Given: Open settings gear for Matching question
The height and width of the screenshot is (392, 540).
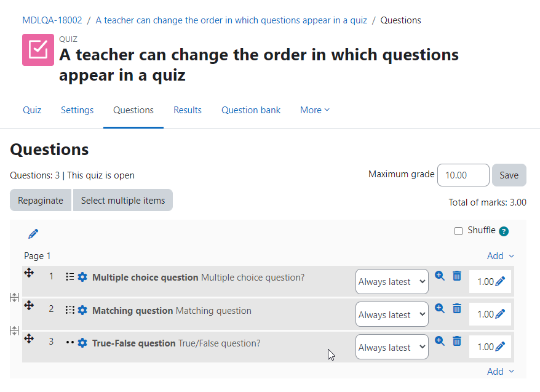Looking at the screenshot, I should point(82,310).
